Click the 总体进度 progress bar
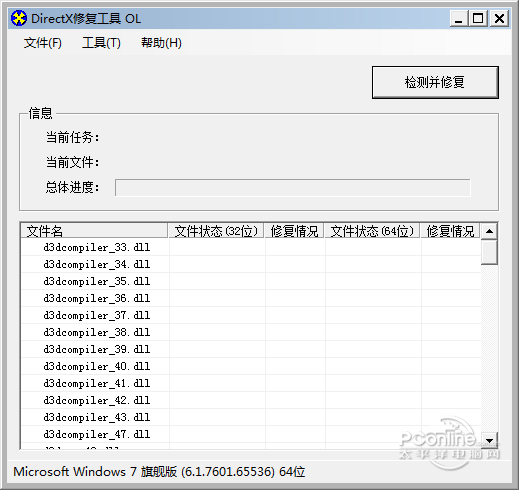 pyautogui.click(x=293, y=188)
